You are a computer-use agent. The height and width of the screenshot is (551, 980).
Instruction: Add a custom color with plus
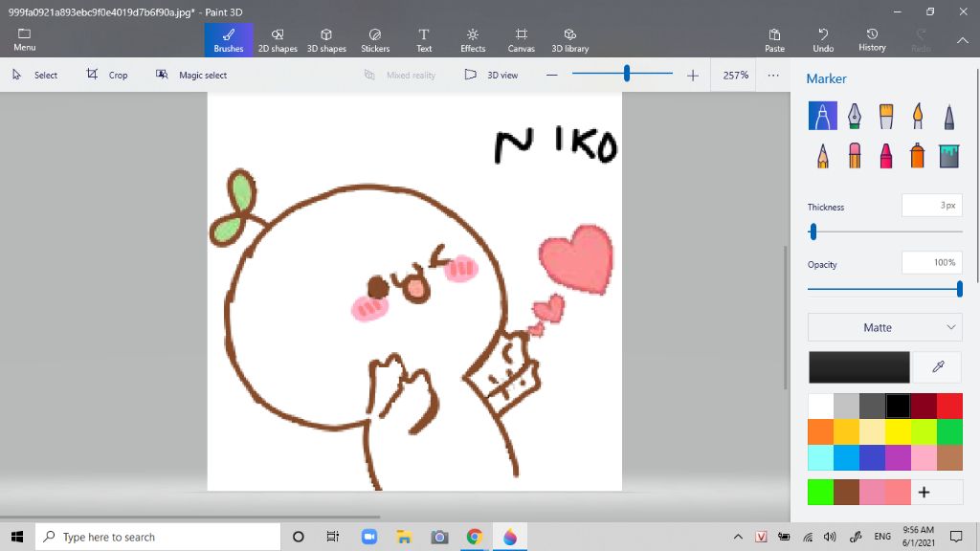pos(924,493)
